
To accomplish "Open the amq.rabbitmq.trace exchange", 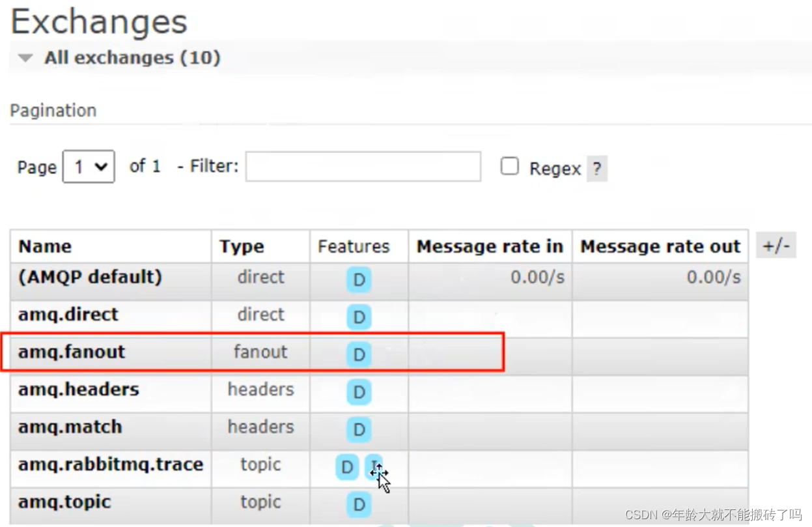I will coord(111,465).
